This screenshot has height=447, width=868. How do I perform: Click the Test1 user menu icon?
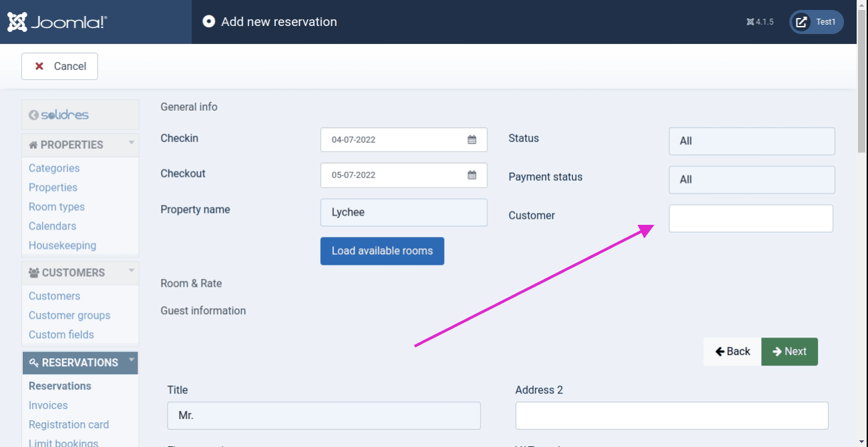pos(801,22)
